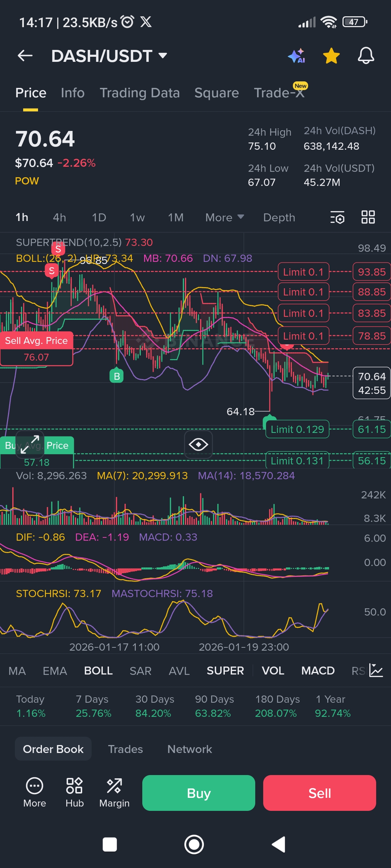Toggle the SUPER indicator

coord(225,671)
